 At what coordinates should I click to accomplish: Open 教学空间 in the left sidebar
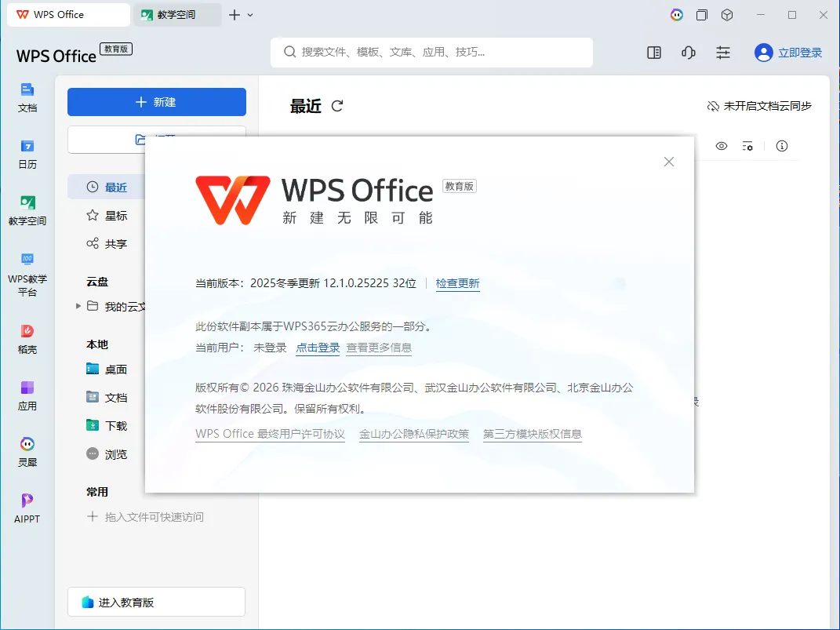[x=27, y=210]
